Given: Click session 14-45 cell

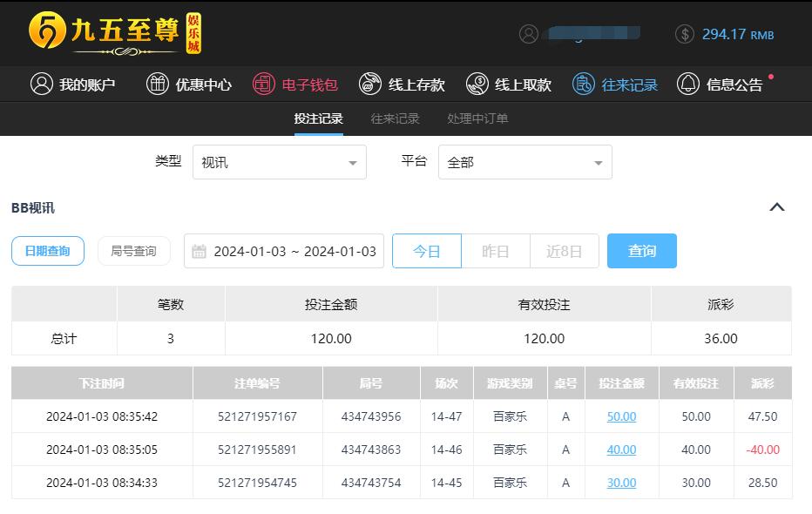Looking at the screenshot, I should 446,483.
